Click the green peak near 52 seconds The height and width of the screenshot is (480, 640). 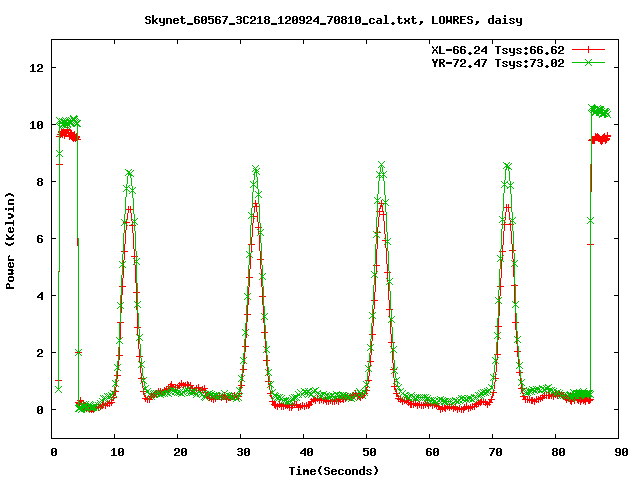(x=382, y=165)
